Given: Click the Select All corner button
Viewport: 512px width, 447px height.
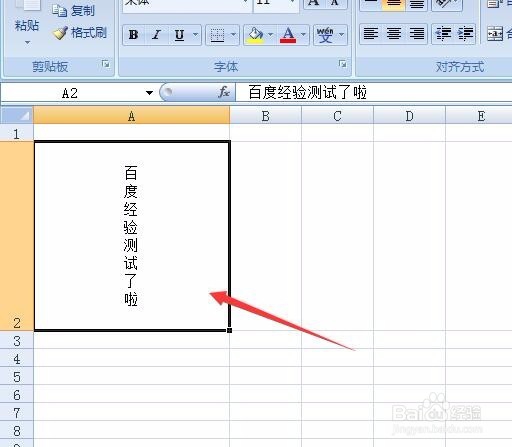Looking at the screenshot, I should pyautogui.click(x=17, y=116).
